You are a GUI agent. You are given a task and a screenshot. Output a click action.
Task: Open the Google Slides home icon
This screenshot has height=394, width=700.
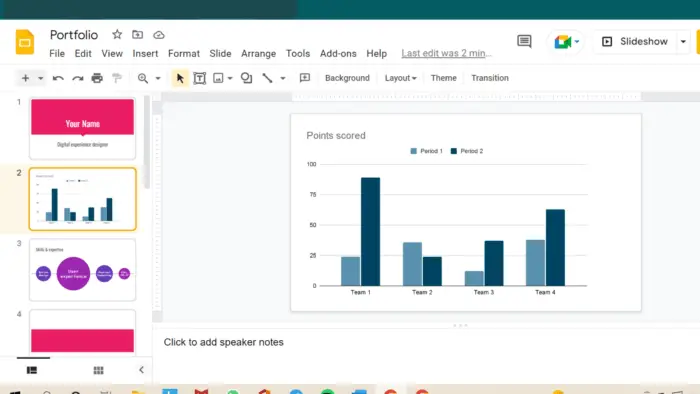point(25,42)
